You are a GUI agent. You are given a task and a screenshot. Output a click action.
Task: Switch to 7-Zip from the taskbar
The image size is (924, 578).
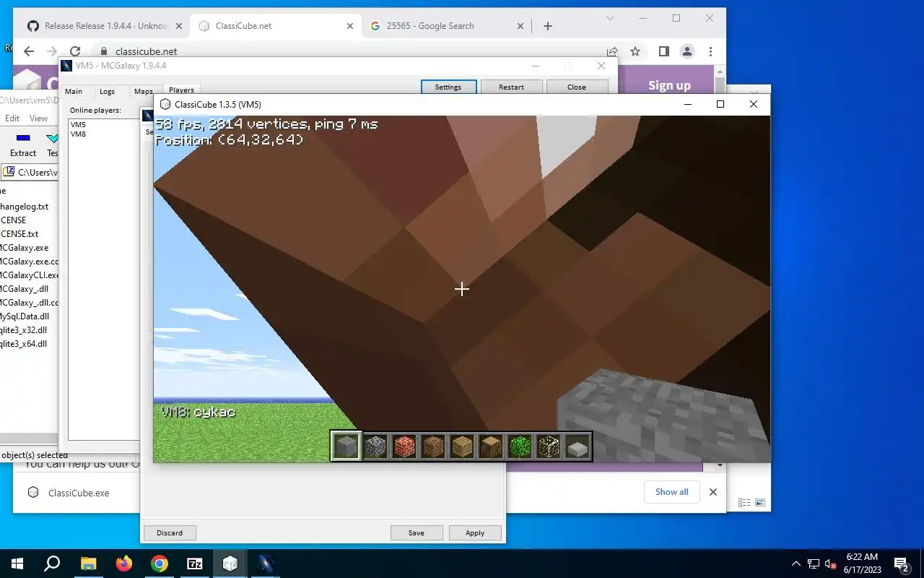[195, 564]
